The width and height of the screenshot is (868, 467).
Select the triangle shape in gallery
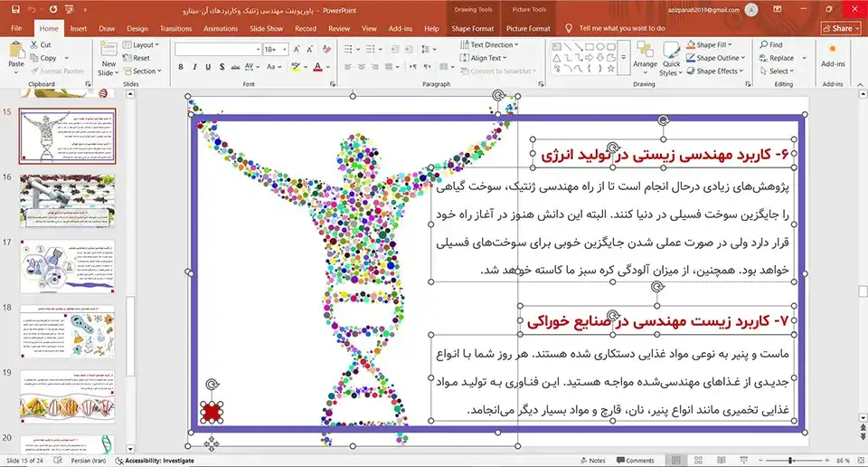point(557,58)
